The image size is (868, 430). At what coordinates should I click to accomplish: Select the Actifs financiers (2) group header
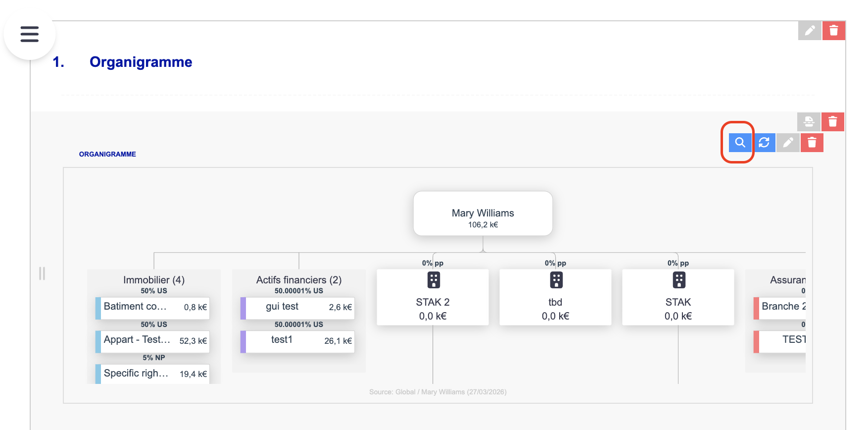(x=299, y=280)
